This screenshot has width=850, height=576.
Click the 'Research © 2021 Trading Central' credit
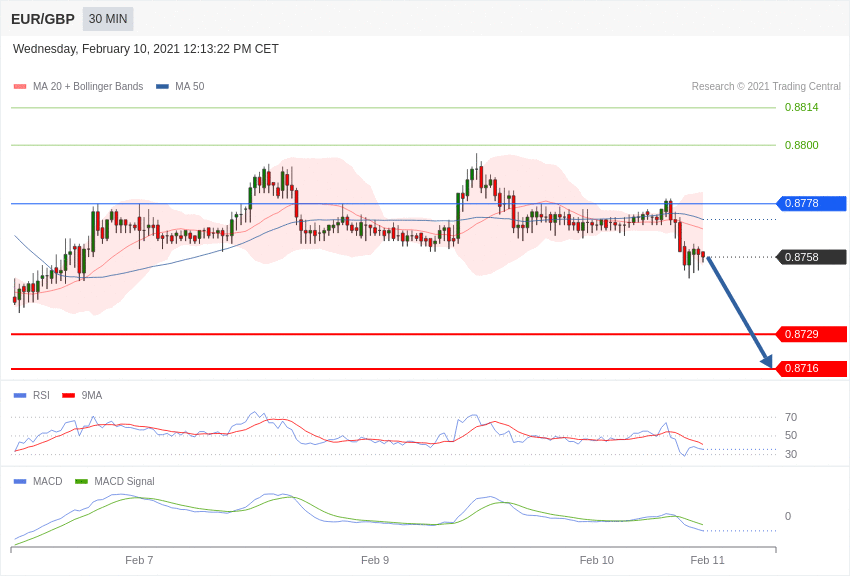click(x=766, y=87)
